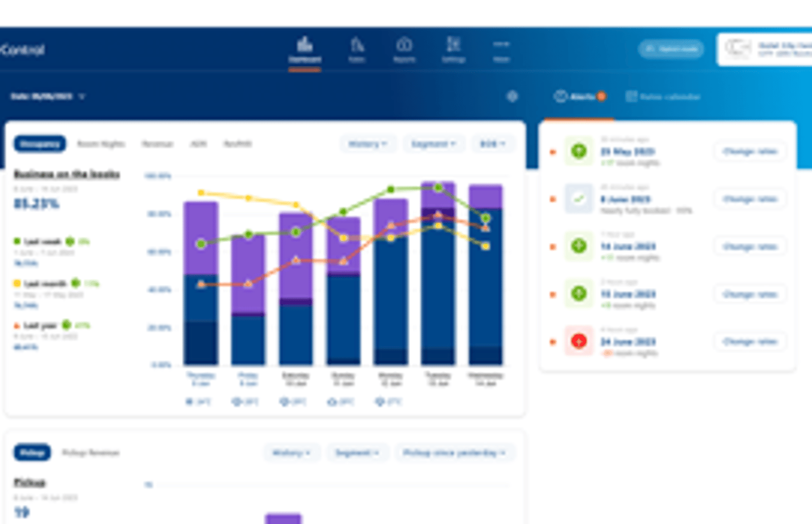Click the Control logo in the header
This screenshot has width=812, height=524.
(22, 50)
